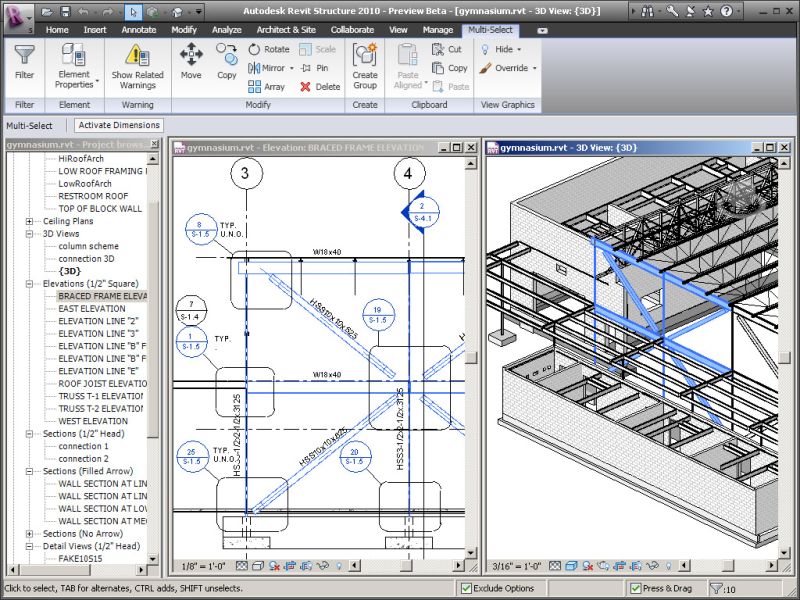This screenshot has height=600, width=800.
Task: Click the Project Browser vertical scrollbar thumb
Action: [x=153, y=319]
